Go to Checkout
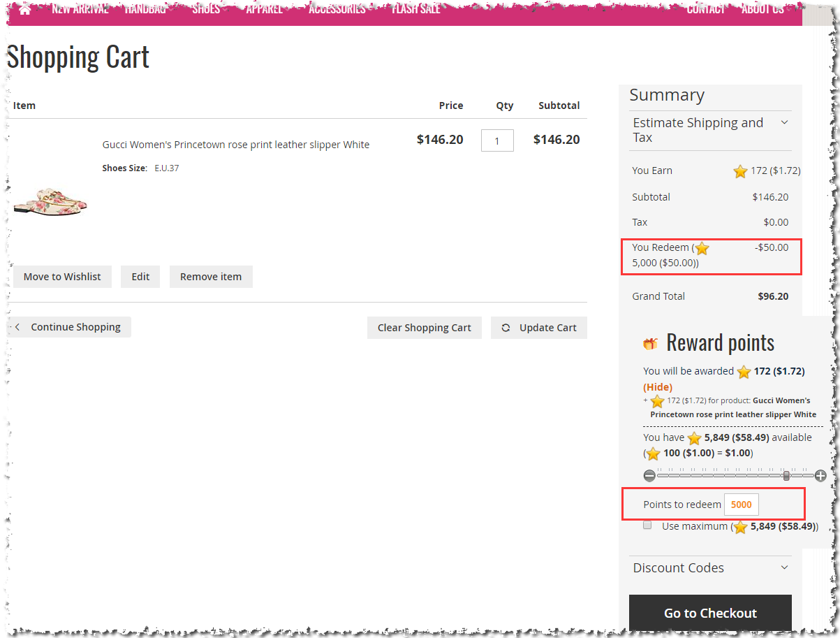840x638 pixels. 710,613
